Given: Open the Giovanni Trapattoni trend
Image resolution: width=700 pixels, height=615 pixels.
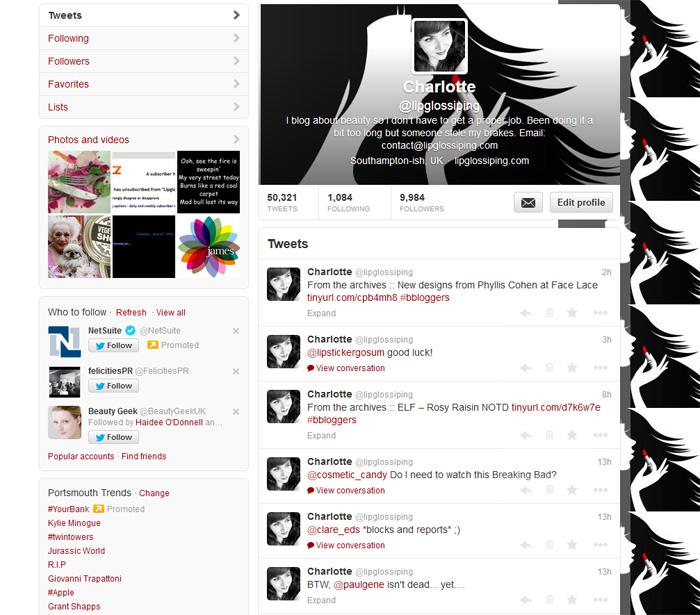Looking at the screenshot, I should (x=84, y=579).
